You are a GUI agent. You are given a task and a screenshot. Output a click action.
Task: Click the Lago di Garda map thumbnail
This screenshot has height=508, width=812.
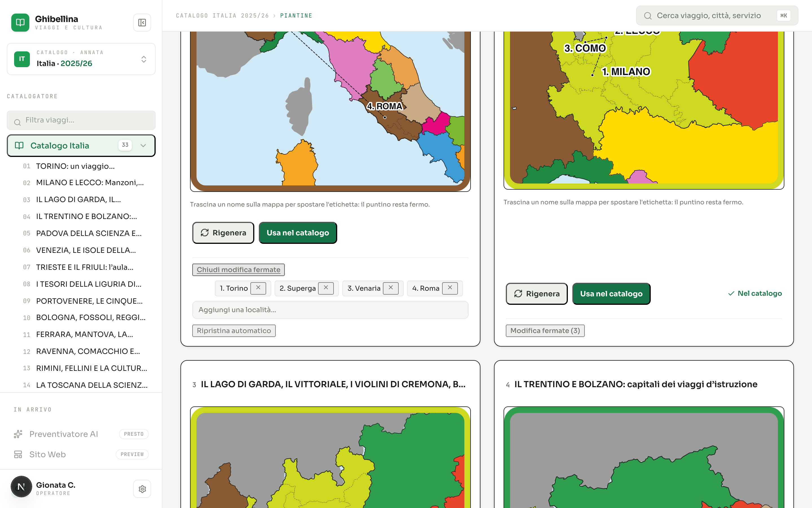pyautogui.click(x=330, y=457)
